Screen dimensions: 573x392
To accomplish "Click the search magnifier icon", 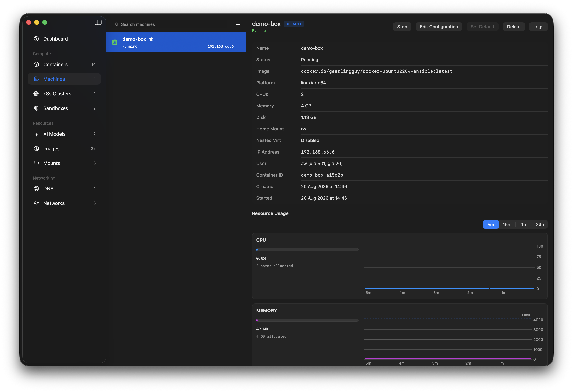I will (117, 24).
